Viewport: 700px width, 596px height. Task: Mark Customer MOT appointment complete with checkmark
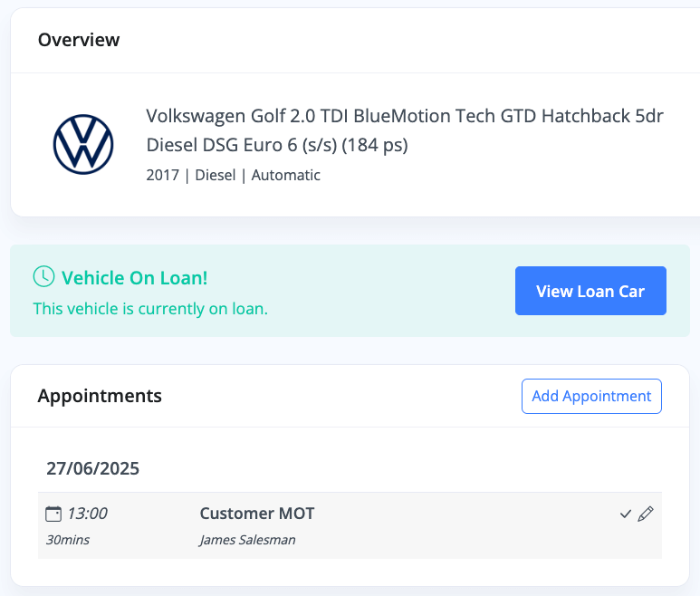(626, 514)
